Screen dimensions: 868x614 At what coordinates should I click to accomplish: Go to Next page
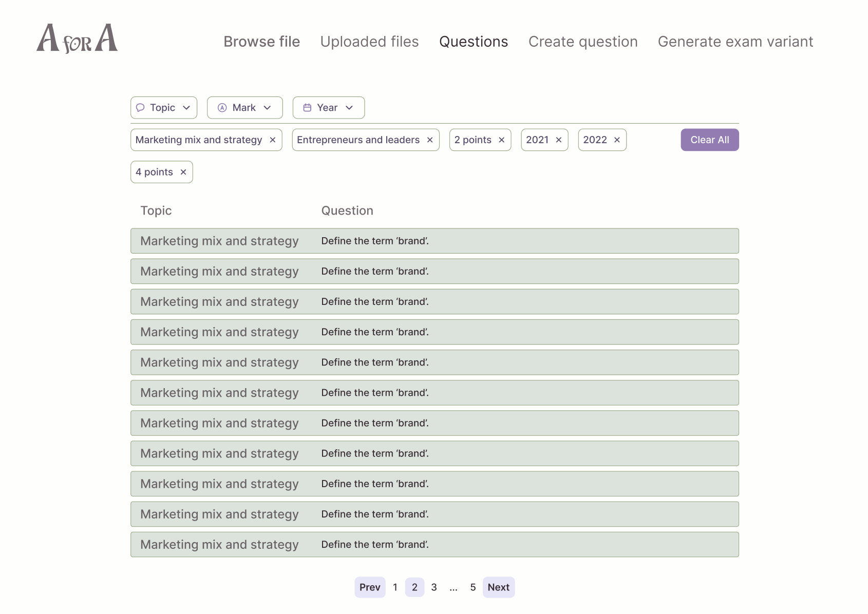(499, 587)
